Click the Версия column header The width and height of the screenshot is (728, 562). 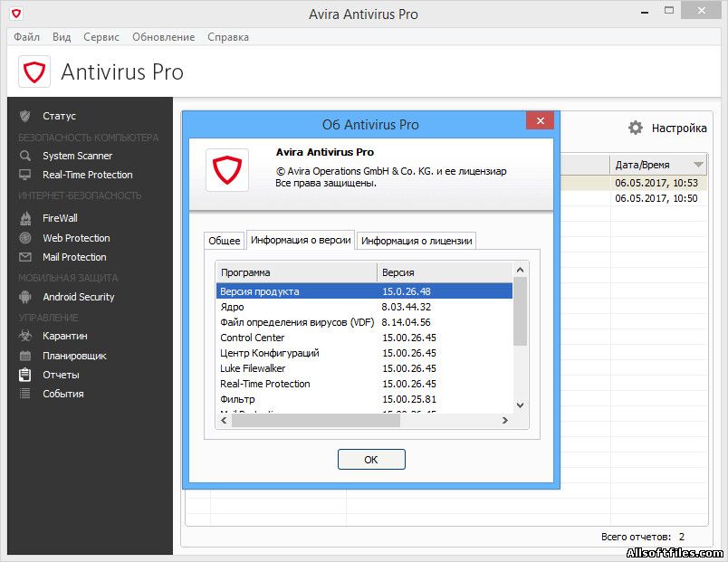(x=445, y=272)
